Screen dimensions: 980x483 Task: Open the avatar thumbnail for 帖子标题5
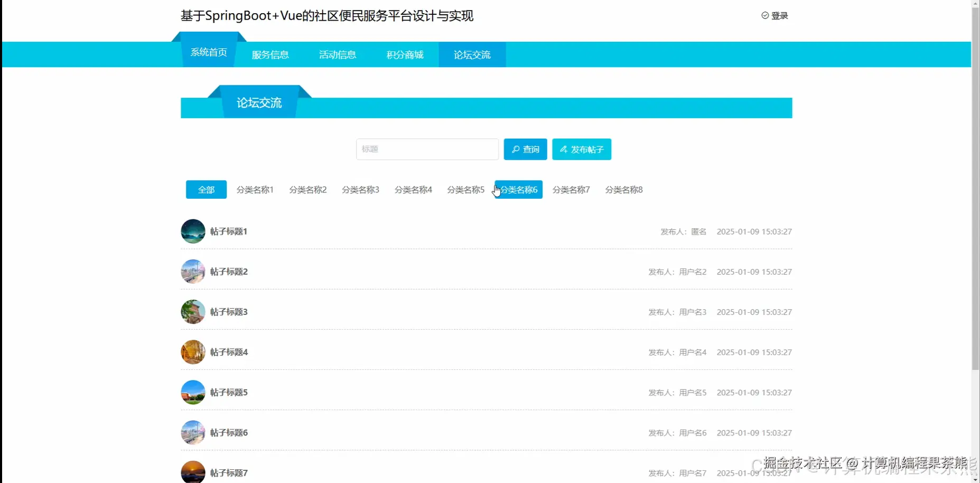point(193,392)
